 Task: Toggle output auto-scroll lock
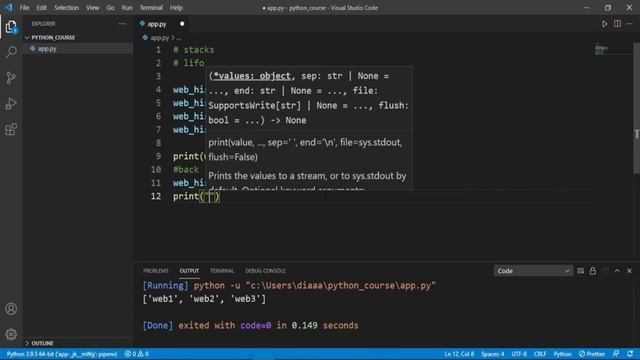tap(593, 271)
